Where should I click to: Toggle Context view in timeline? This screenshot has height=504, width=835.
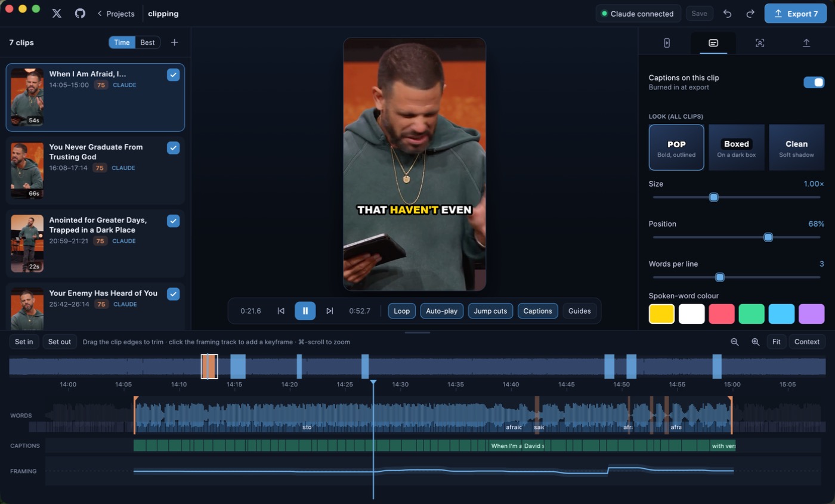pos(807,342)
